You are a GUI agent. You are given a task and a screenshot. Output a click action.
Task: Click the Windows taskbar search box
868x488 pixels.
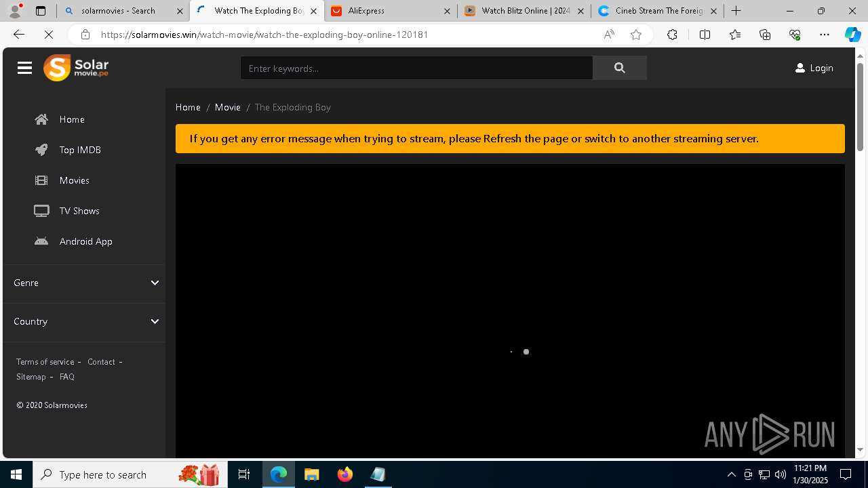[129, 474]
